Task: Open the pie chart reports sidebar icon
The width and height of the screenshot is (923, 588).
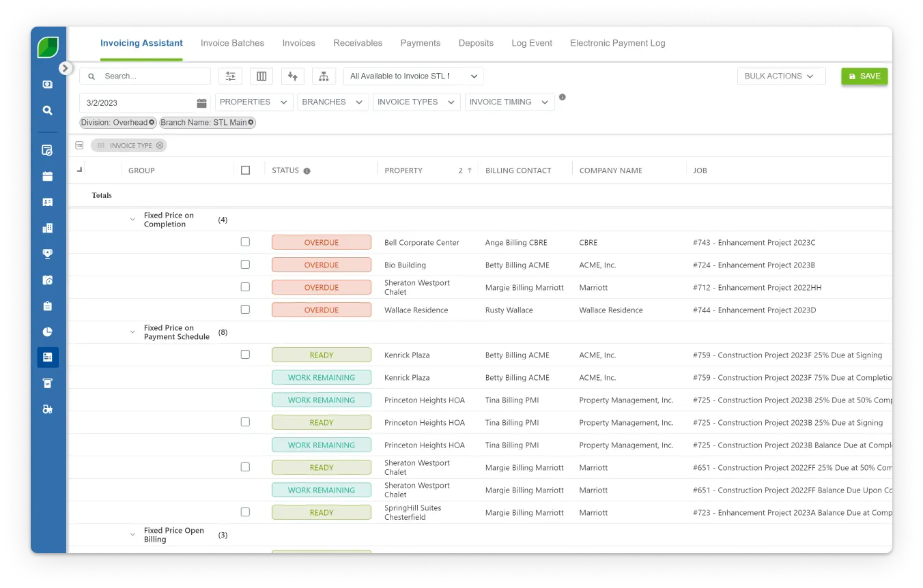Action: click(x=47, y=332)
